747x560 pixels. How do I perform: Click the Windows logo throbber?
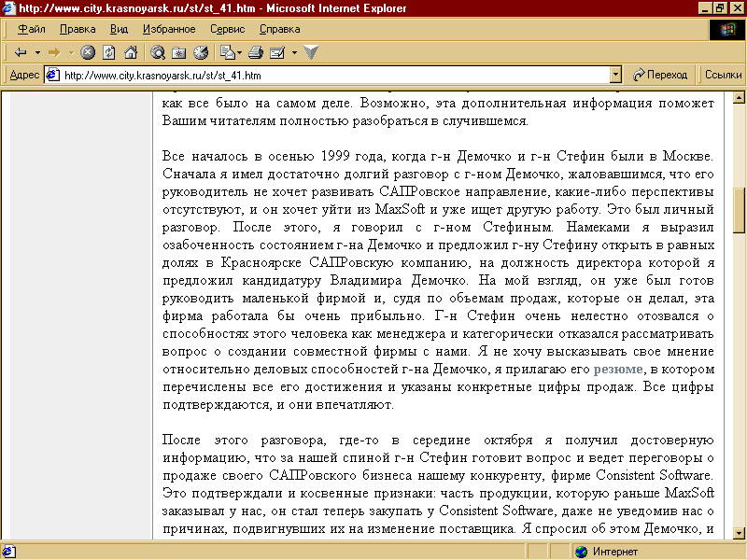tap(727, 30)
